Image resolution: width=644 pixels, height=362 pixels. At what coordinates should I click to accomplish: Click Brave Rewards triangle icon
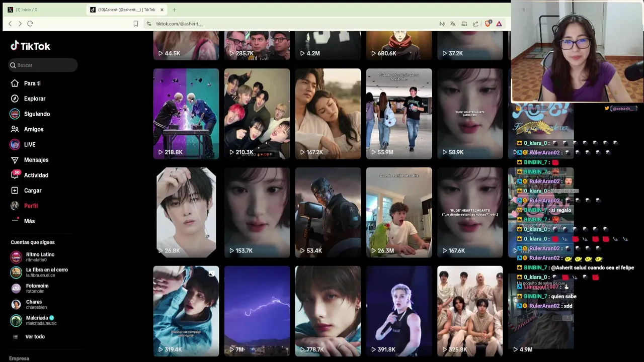tap(499, 24)
